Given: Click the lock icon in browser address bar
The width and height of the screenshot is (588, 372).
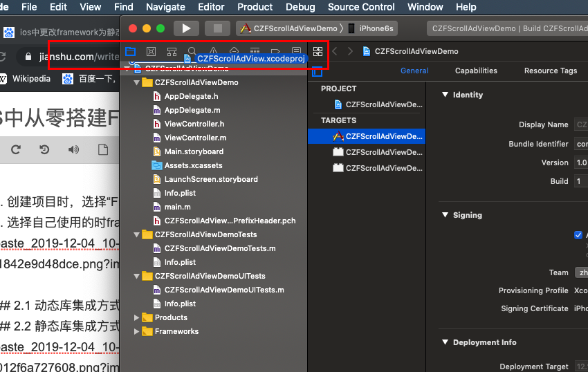Looking at the screenshot, I should click(x=28, y=57).
